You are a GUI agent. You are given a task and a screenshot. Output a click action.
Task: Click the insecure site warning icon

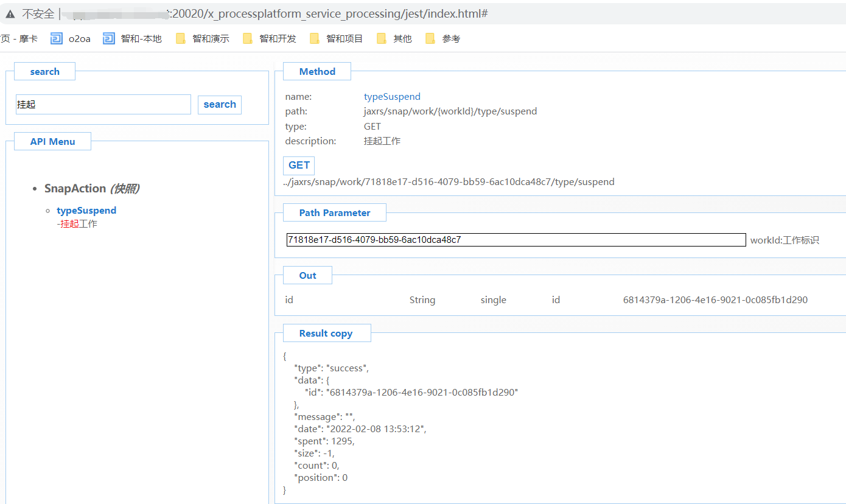tap(10, 13)
